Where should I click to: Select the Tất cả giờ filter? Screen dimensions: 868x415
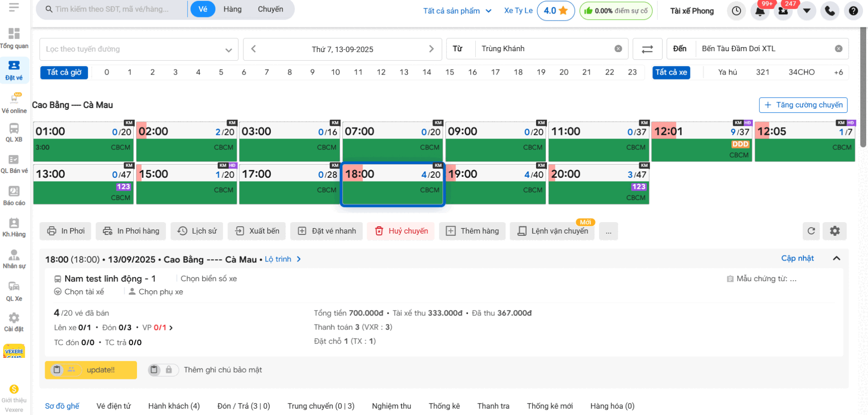tap(64, 72)
